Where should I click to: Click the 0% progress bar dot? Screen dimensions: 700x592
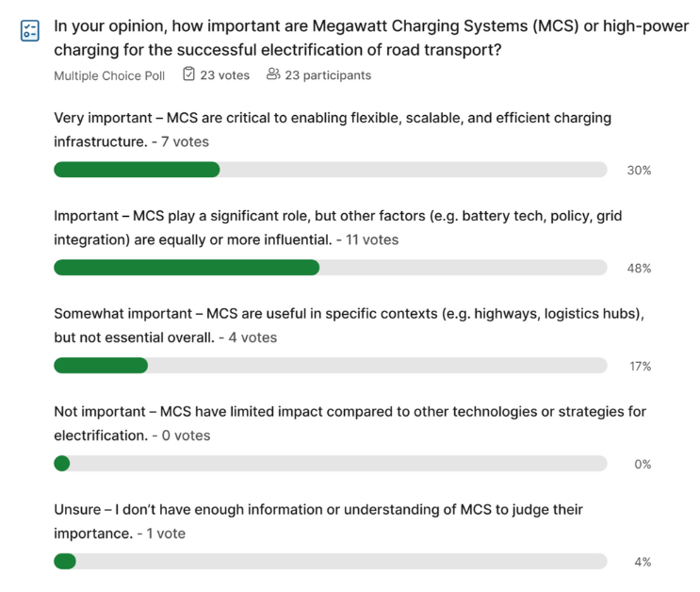coord(62,463)
